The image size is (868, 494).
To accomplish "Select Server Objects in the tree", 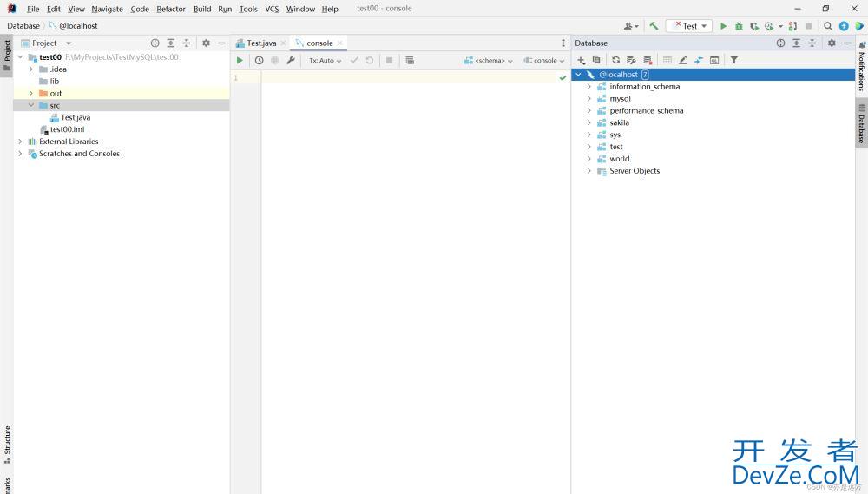I will pyautogui.click(x=635, y=170).
